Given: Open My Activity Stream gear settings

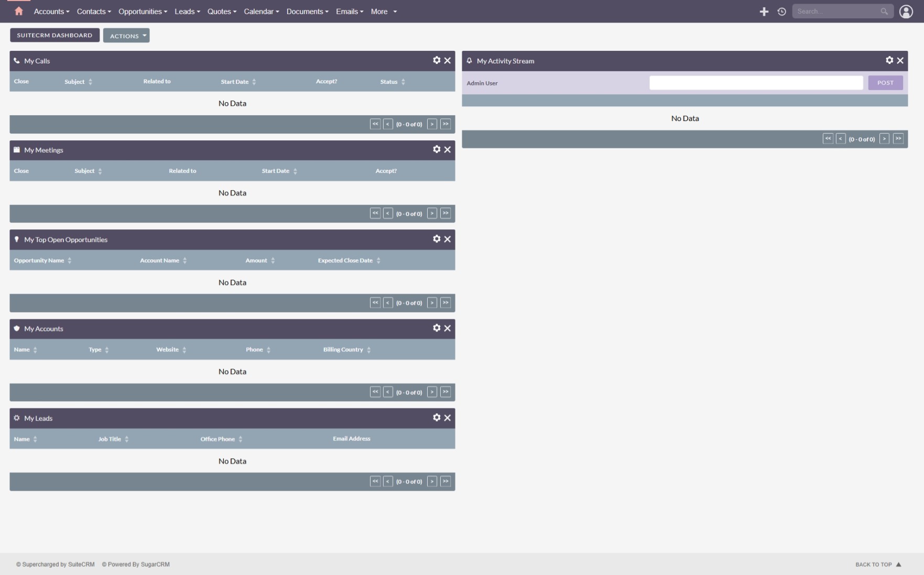Looking at the screenshot, I should 889,60.
